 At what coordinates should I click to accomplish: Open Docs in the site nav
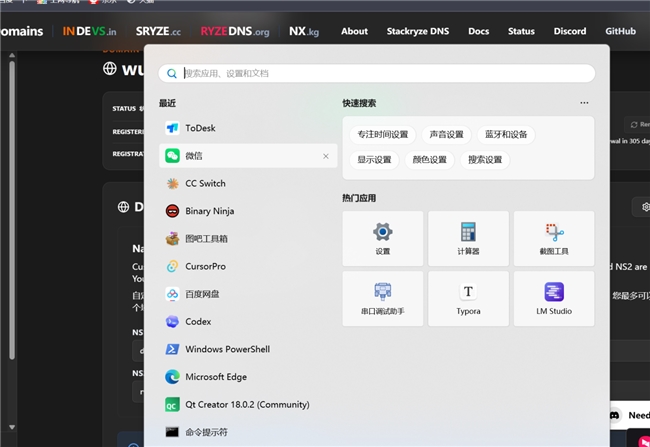coord(478,31)
